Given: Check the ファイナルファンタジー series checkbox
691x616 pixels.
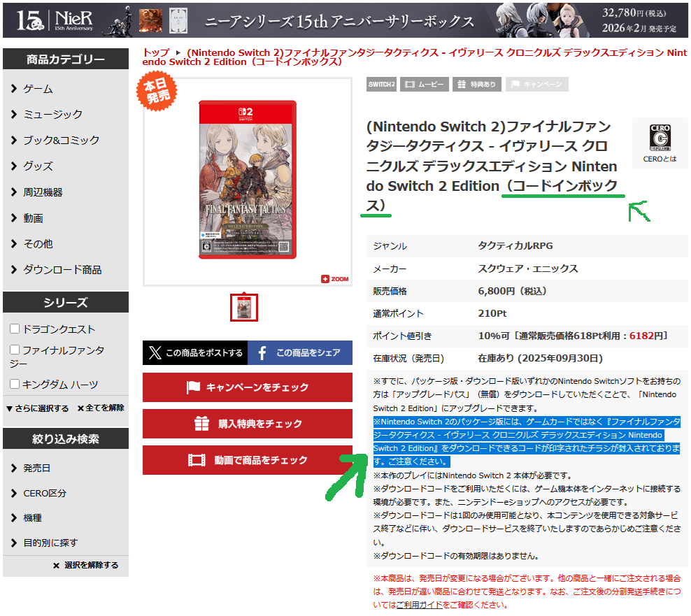Looking at the screenshot, I should [15, 350].
